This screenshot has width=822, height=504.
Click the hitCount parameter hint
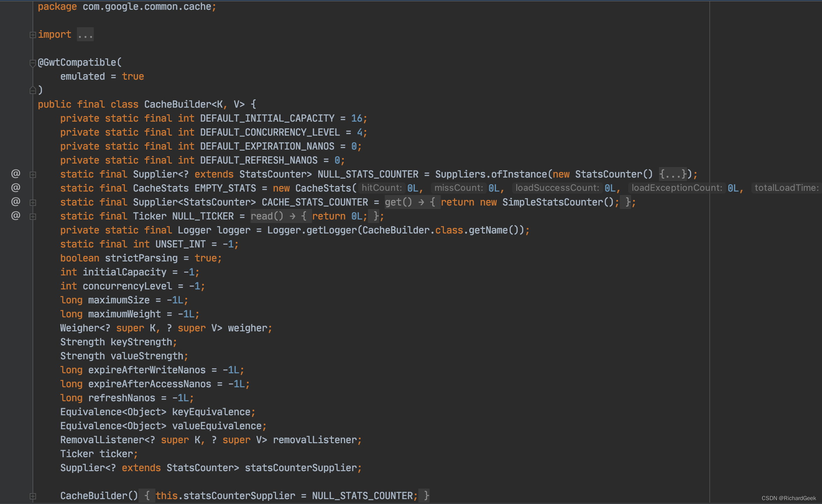382,188
